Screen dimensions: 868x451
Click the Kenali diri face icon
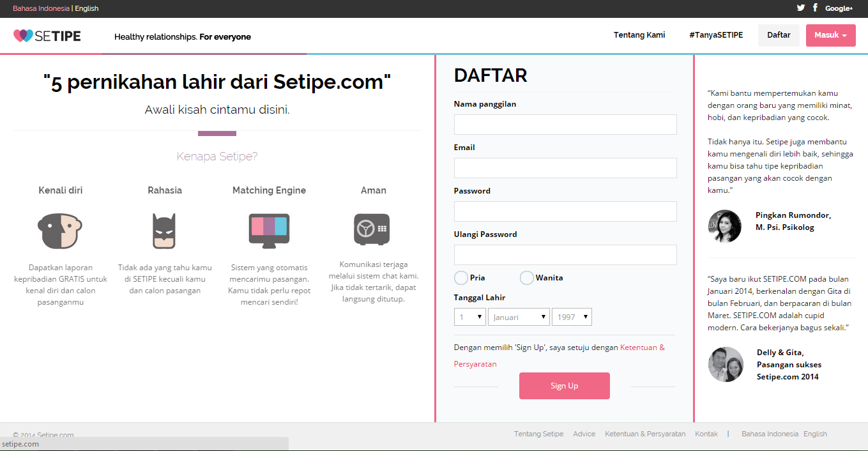tap(60, 231)
